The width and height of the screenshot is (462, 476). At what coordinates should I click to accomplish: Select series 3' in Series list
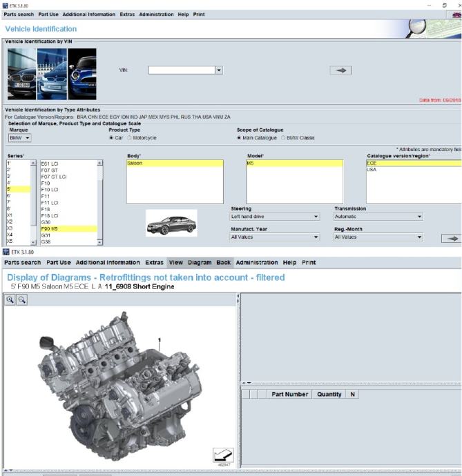(18, 177)
